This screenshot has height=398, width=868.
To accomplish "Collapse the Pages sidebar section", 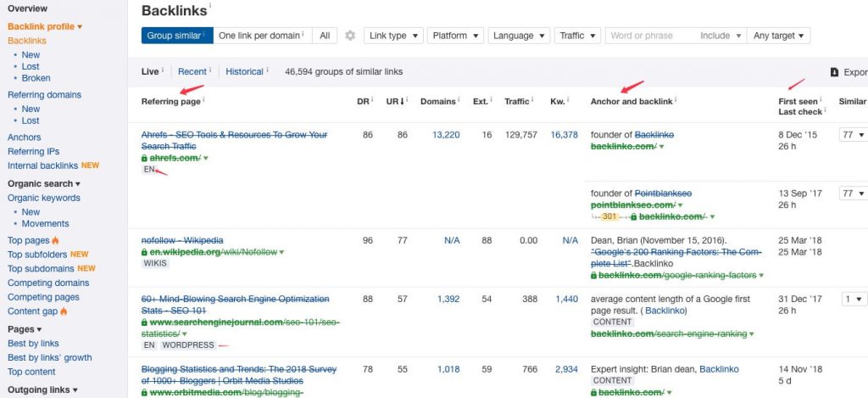I will [25, 329].
